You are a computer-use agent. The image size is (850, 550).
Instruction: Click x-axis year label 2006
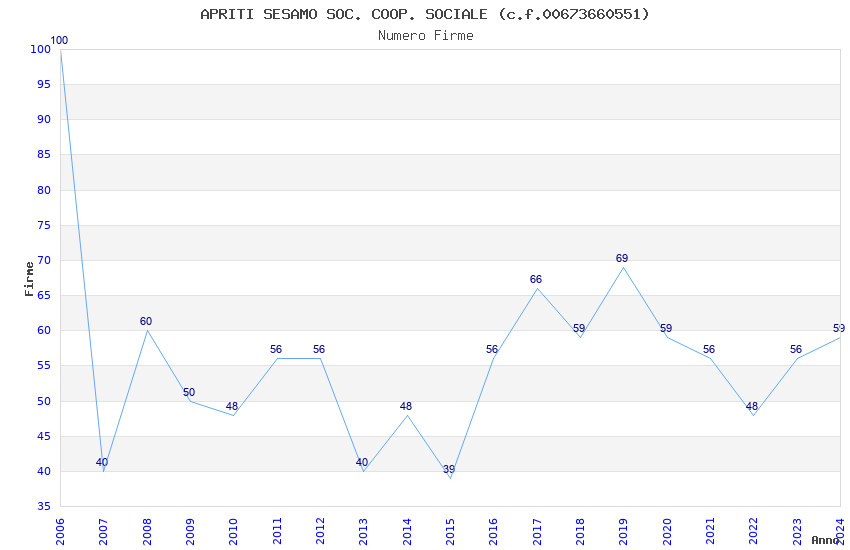[60, 531]
